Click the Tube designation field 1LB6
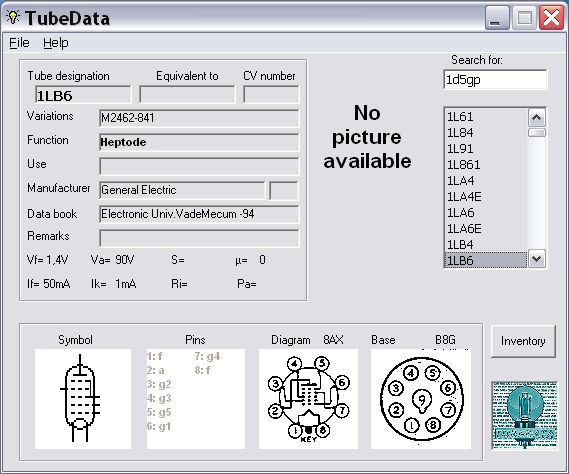 point(83,95)
